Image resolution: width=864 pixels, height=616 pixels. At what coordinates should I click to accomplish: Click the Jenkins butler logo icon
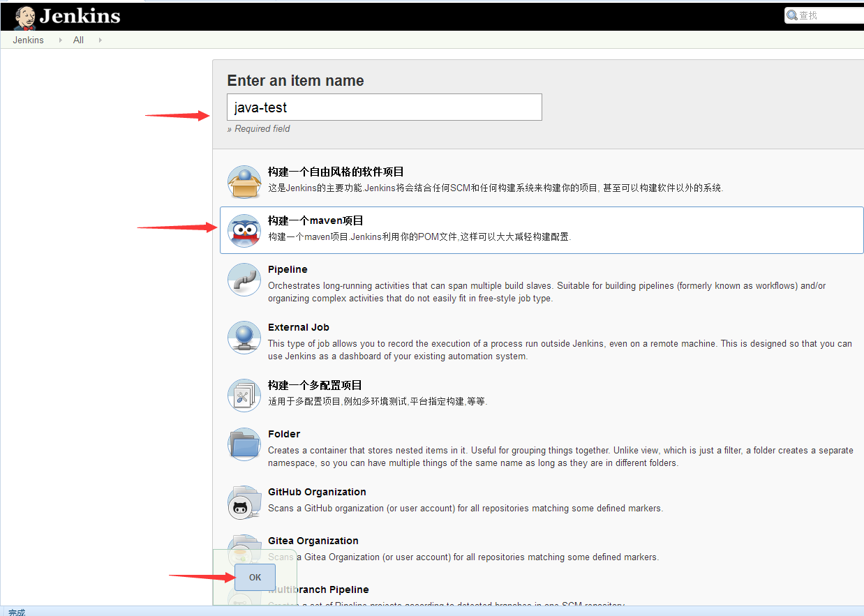pyautogui.click(x=24, y=17)
